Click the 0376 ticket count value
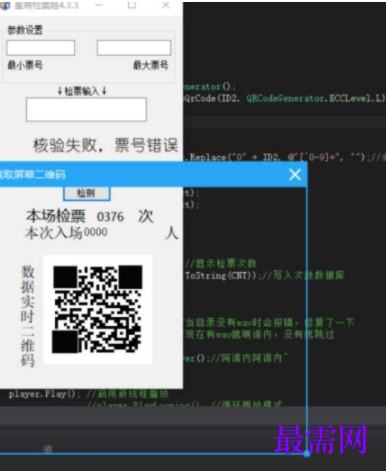The height and width of the screenshot is (471, 386). (110, 217)
